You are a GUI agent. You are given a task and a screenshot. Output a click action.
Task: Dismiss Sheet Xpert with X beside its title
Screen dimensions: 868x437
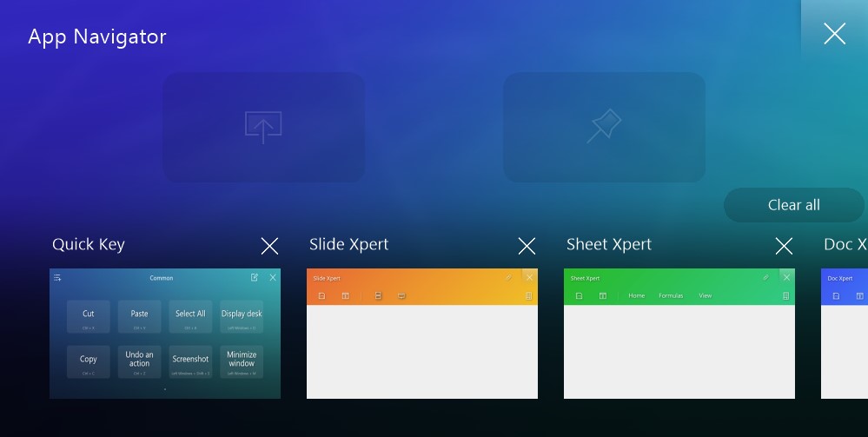pyautogui.click(x=784, y=246)
